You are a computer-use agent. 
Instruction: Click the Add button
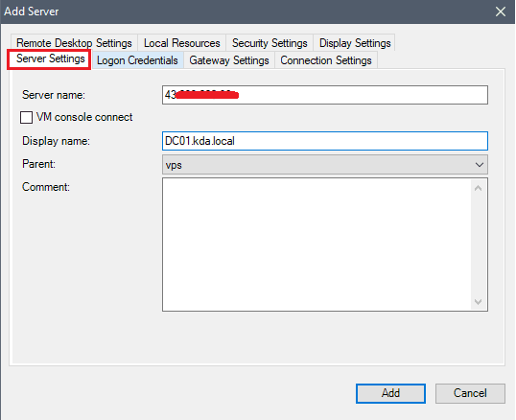(390, 393)
